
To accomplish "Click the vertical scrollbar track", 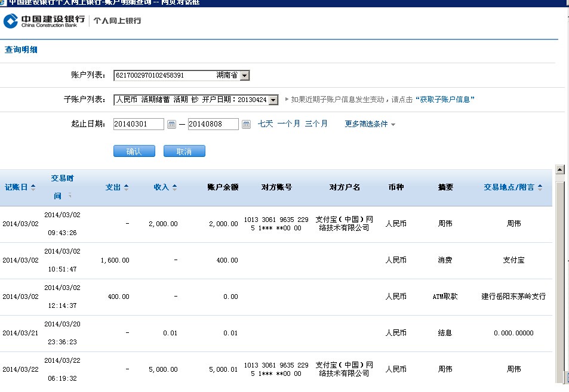I will (560, 279).
